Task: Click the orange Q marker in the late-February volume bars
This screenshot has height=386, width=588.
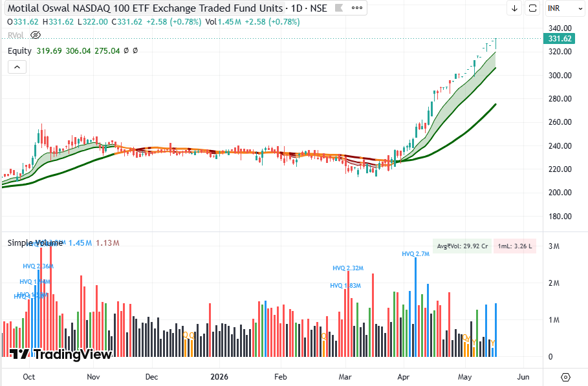Action: point(324,336)
